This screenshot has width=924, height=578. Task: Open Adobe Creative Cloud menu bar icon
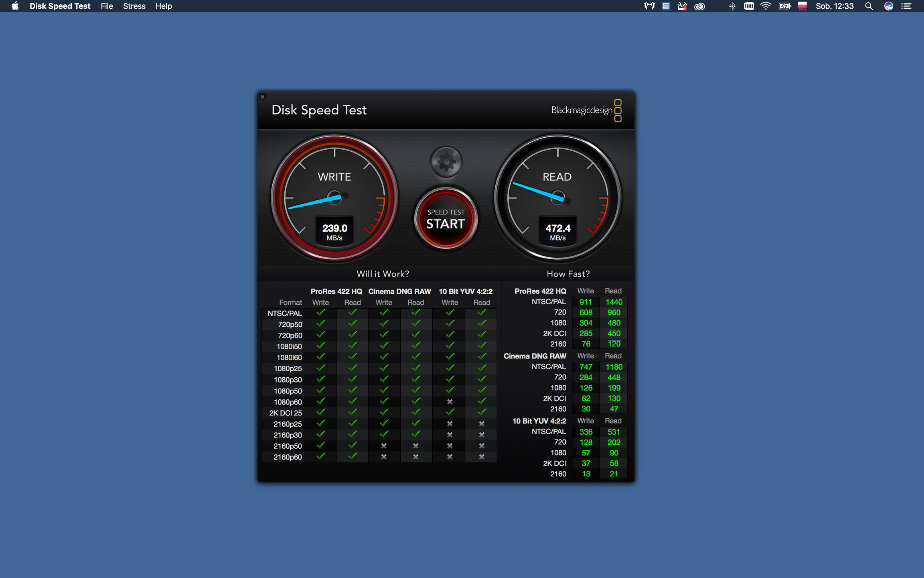click(x=699, y=6)
